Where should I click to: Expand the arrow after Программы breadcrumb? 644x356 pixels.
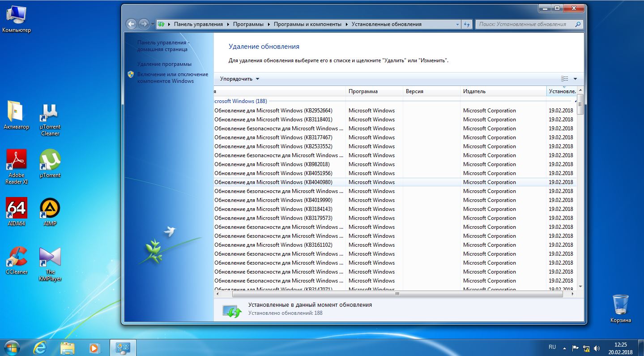[x=269, y=24]
